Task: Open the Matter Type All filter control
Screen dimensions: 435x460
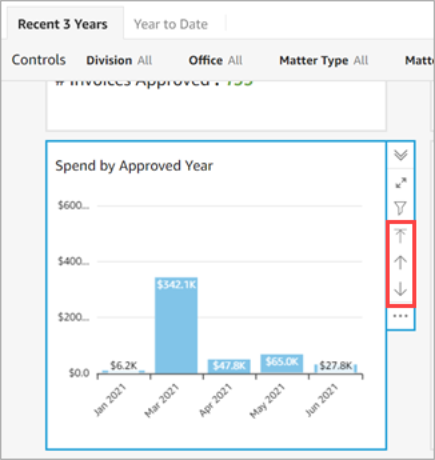Action: (x=324, y=60)
